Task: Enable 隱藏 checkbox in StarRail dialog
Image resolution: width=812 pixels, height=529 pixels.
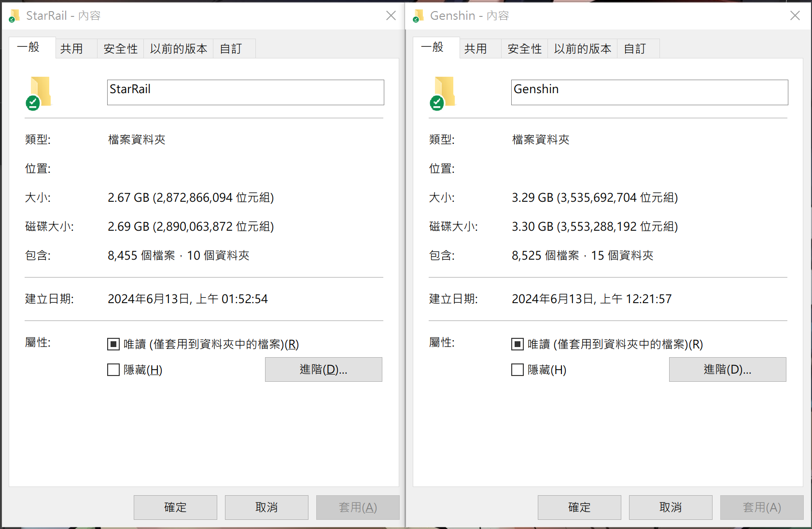Action: coord(113,370)
